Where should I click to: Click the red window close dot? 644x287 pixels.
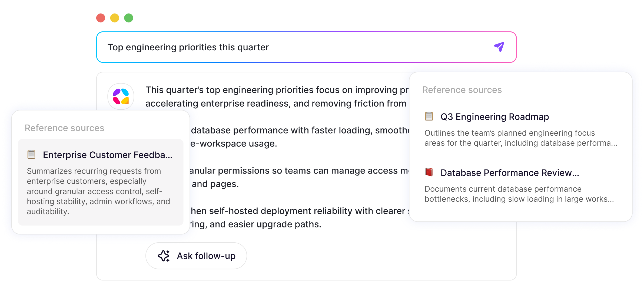tap(101, 18)
